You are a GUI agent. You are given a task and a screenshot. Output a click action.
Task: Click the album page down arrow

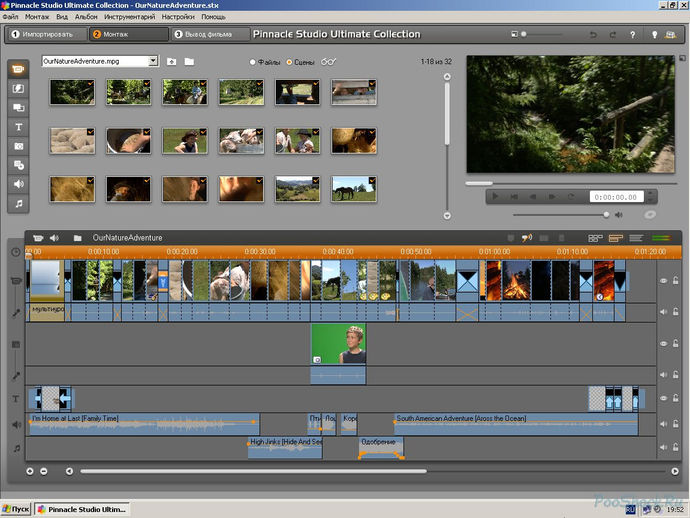[447, 216]
